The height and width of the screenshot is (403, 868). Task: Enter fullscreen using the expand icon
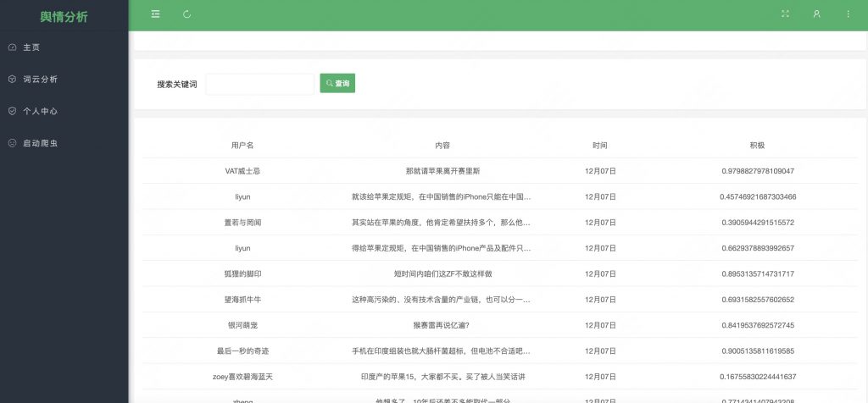click(785, 14)
